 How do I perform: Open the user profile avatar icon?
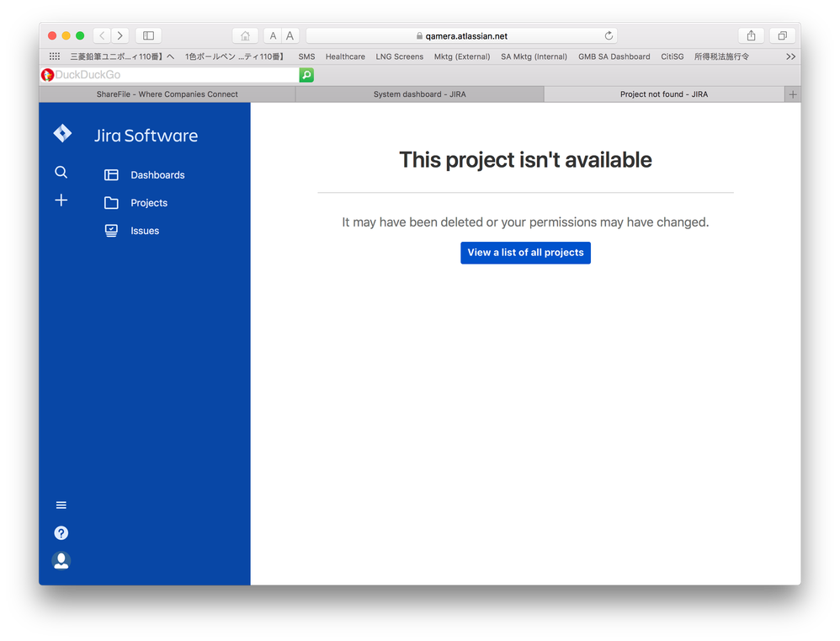pos(61,561)
